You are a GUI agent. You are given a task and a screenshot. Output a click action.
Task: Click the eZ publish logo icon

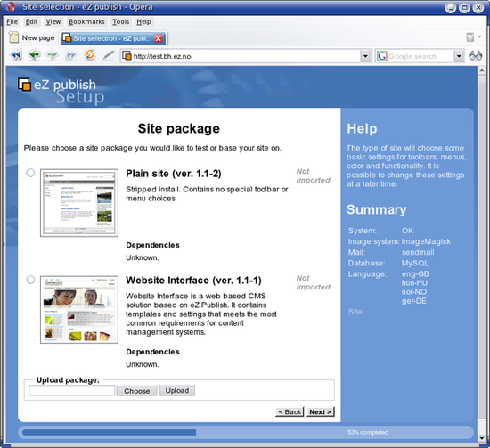pos(24,85)
